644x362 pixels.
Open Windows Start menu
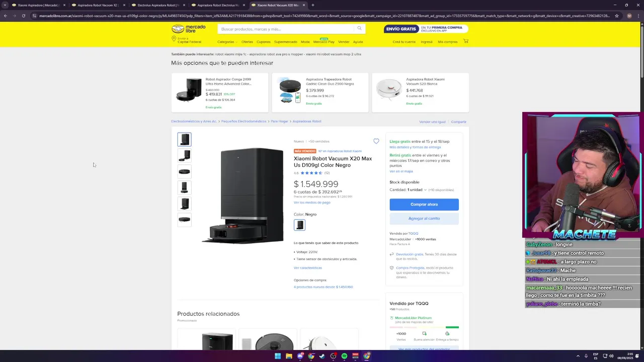pos(278,356)
